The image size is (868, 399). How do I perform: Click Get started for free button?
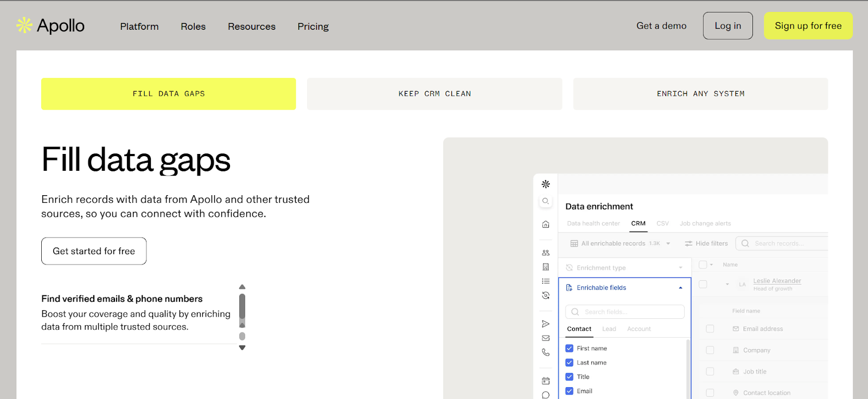coord(94,251)
